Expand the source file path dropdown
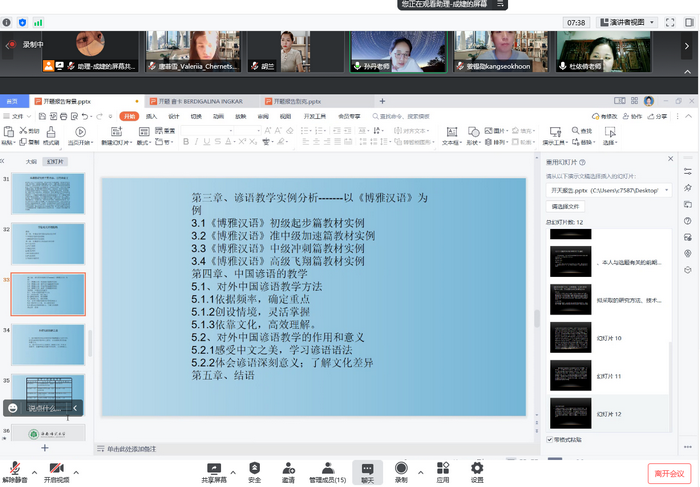 (x=665, y=189)
